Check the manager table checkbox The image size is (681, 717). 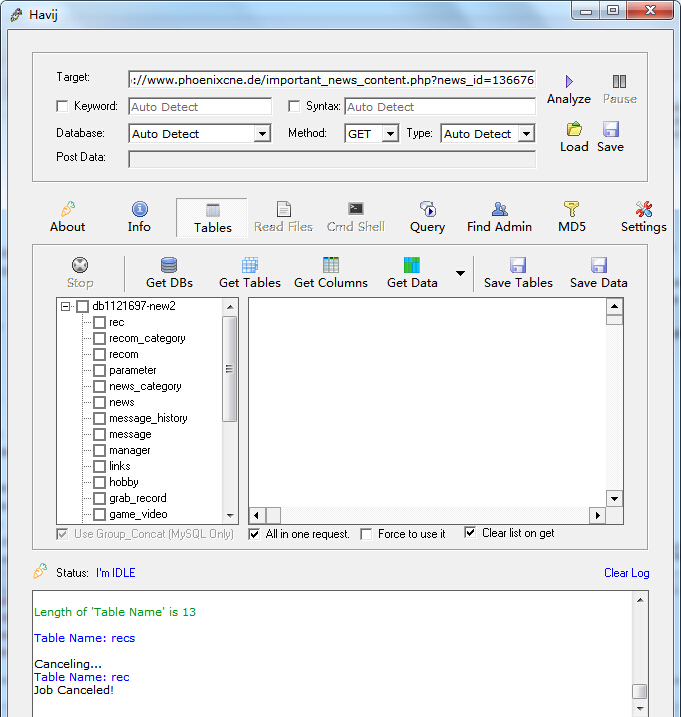(x=99, y=450)
